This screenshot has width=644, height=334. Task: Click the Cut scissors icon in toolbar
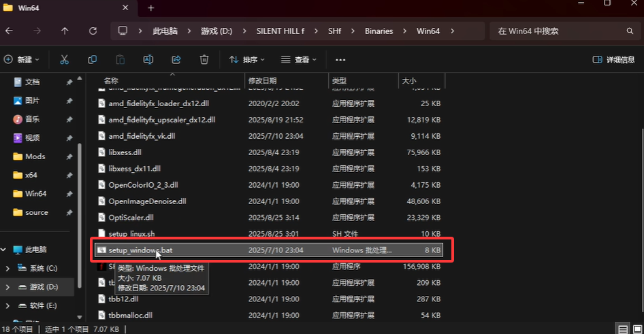[x=64, y=60]
